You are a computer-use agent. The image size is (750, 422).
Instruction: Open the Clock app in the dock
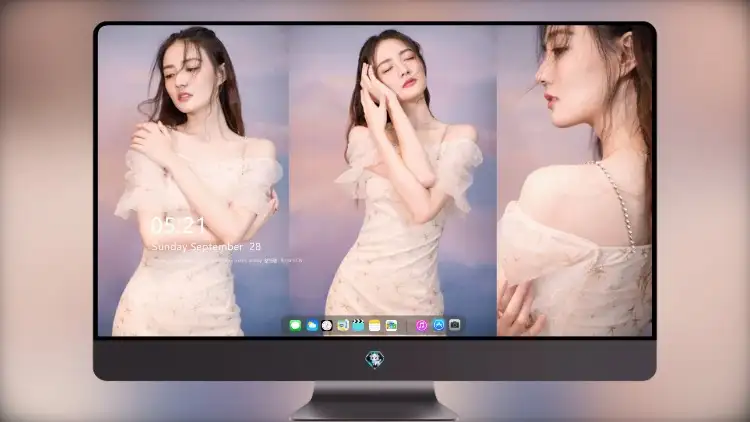pos(327,325)
